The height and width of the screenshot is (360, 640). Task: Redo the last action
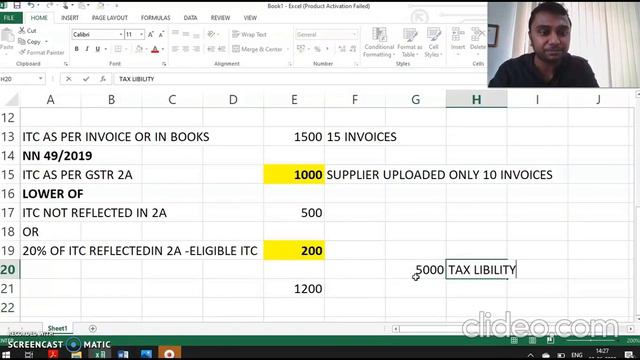pyautogui.click(x=49, y=6)
